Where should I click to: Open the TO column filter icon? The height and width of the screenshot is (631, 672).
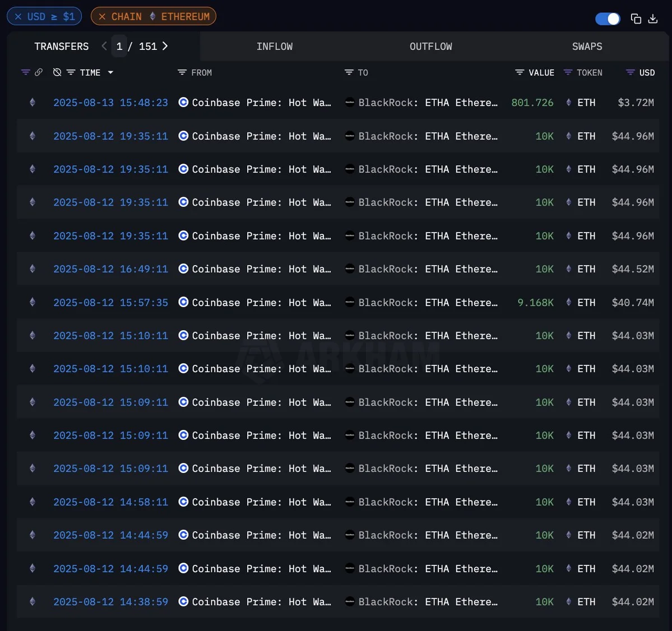[x=349, y=72]
